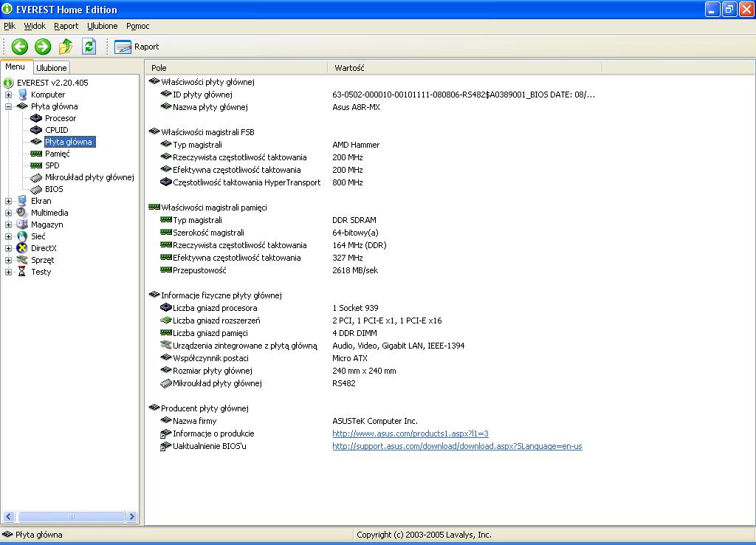
Task: Select the Komputer tree icon
Action: (x=22, y=95)
